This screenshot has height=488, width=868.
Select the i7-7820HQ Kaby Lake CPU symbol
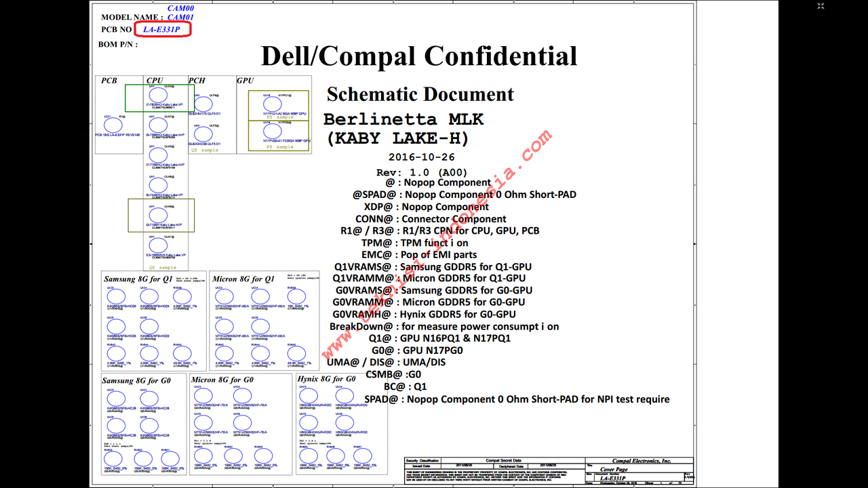(158, 96)
